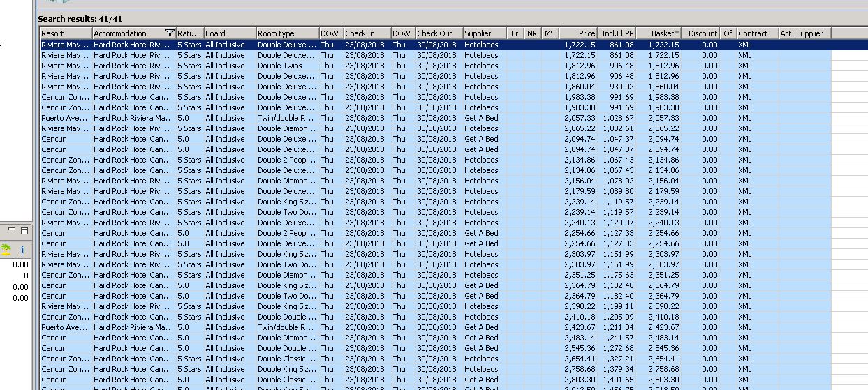
Task: Click Price cell showing 2,654.41
Action: tap(580, 359)
